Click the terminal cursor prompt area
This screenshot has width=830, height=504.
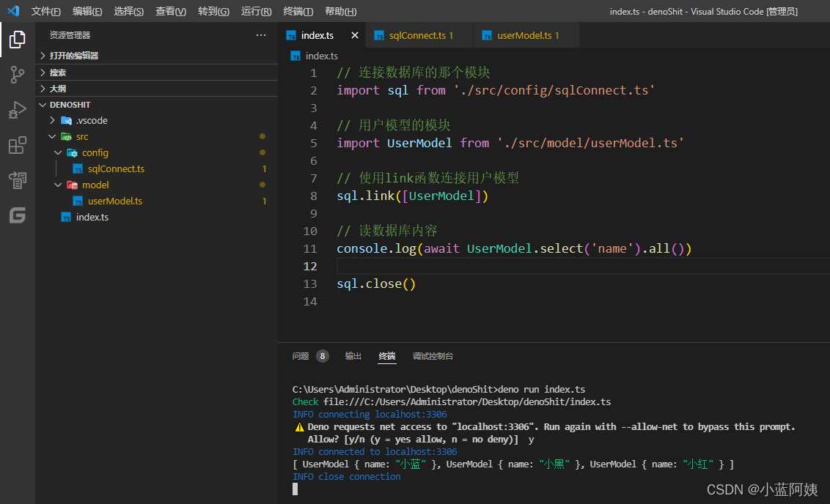click(x=295, y=489)
